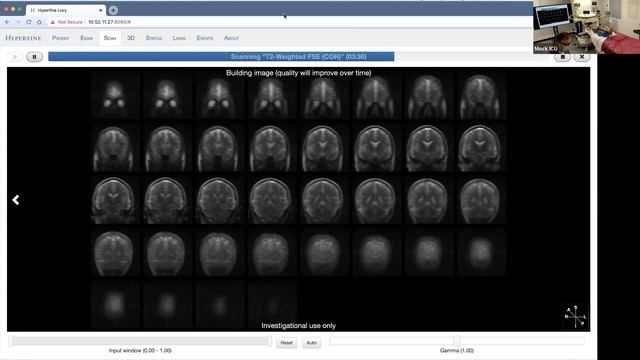Click the Reset button
The width and height of the screenshot is (640, 360).
click(287, 343)
